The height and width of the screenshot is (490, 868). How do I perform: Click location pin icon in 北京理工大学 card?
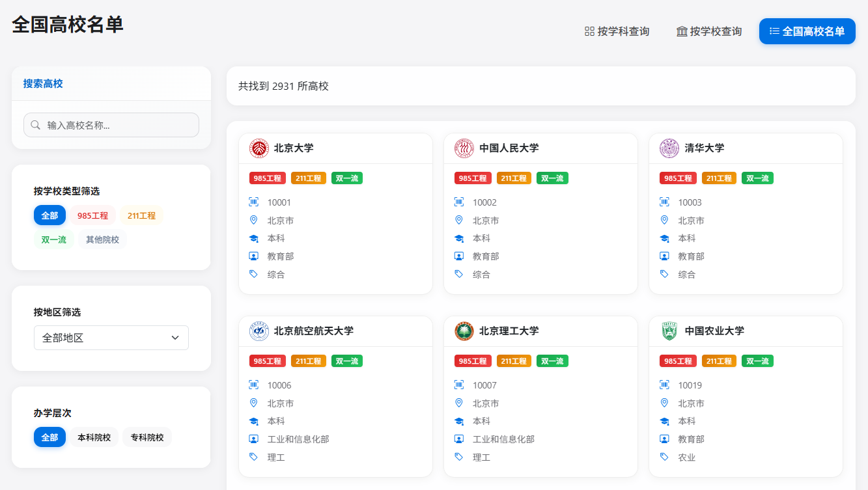(x=459, y=403)
